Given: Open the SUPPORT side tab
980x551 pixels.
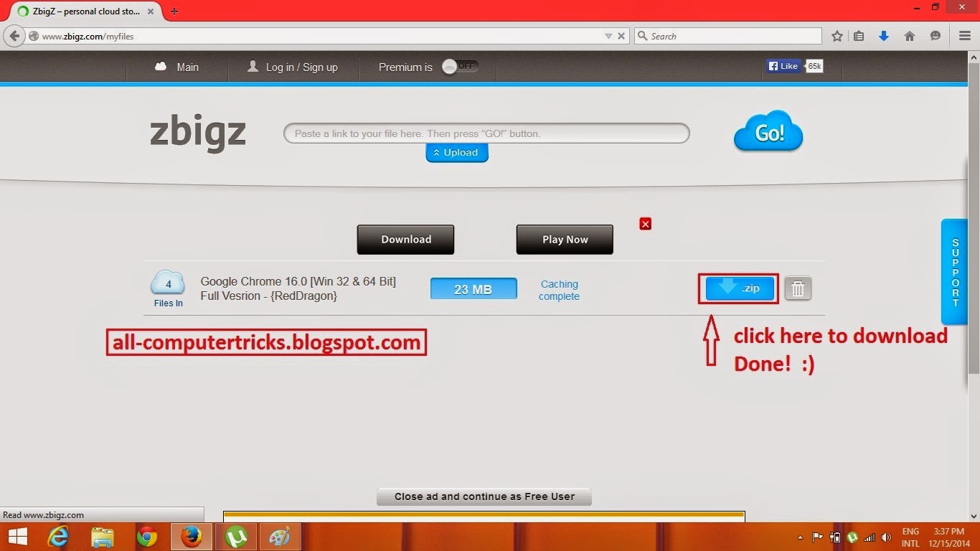Looking at the screenshot, I should (955, 272).
